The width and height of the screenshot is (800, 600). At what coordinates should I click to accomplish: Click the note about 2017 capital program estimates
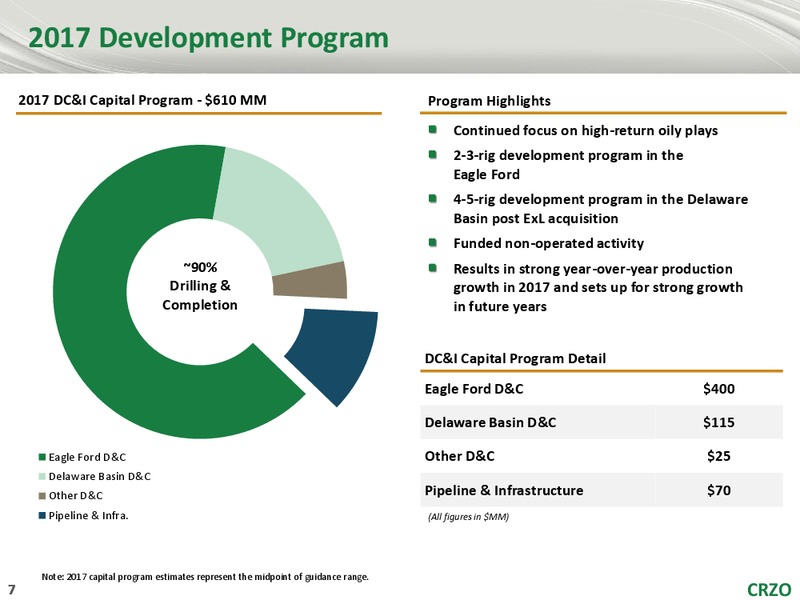point(205,577)
